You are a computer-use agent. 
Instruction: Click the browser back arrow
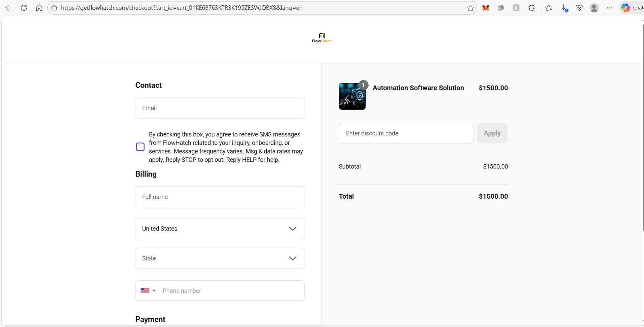(x=8, y=8)
